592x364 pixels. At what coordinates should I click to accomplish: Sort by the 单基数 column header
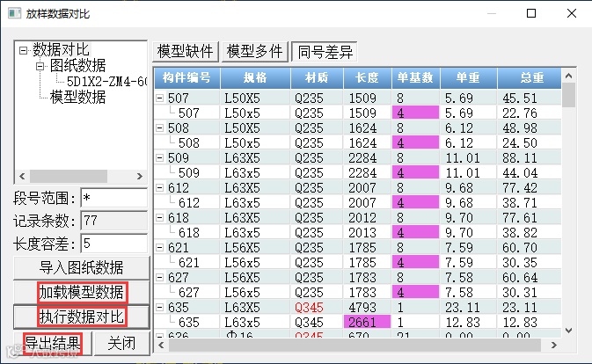pos(416,77)
